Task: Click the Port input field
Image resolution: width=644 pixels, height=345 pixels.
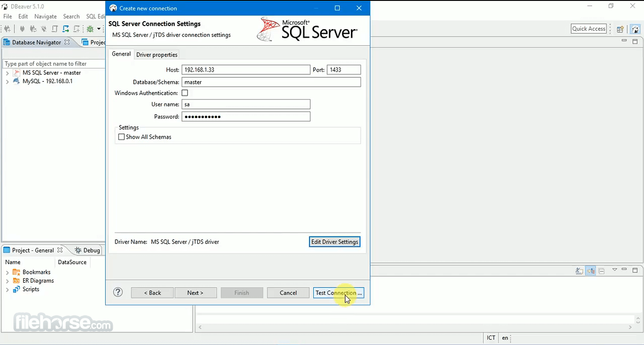Action: [x=344, y=70]
